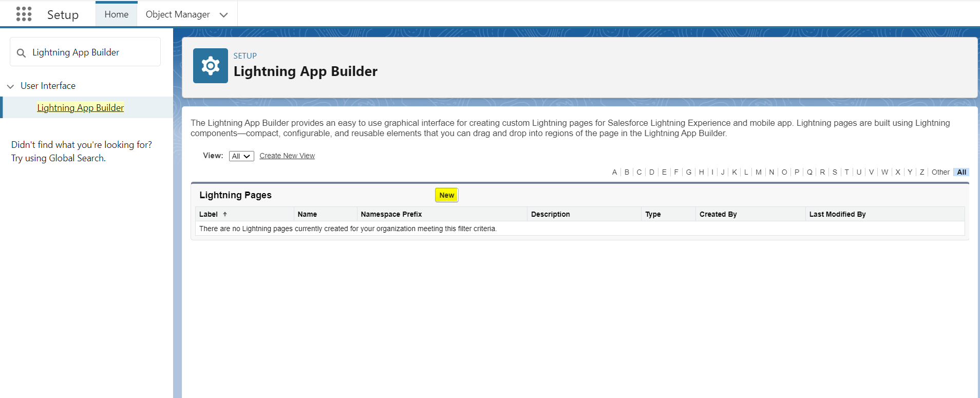The image size is (980, 398).
Task: Click the 'Lightning Pages' section title
Action: (x=235, y=195)
